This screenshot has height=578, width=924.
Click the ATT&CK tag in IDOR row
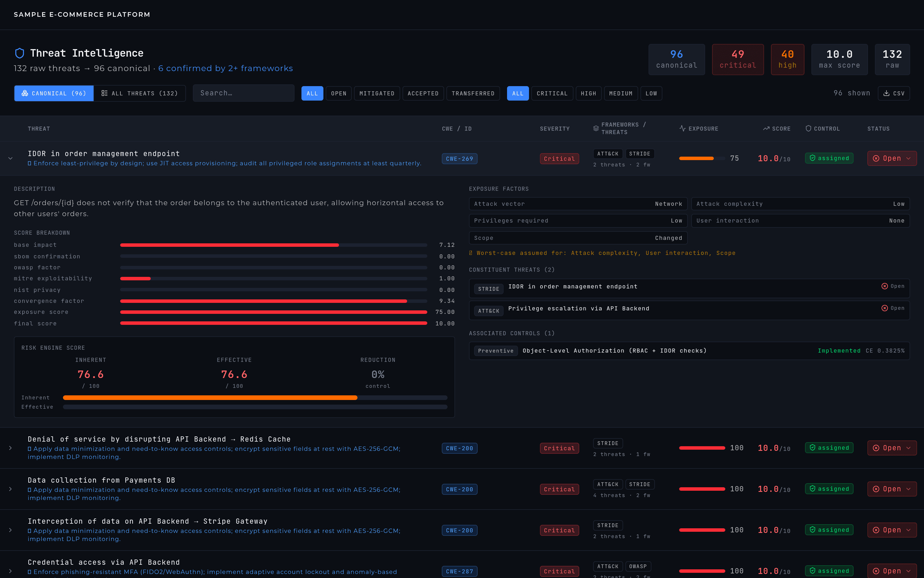coord(608,154)
